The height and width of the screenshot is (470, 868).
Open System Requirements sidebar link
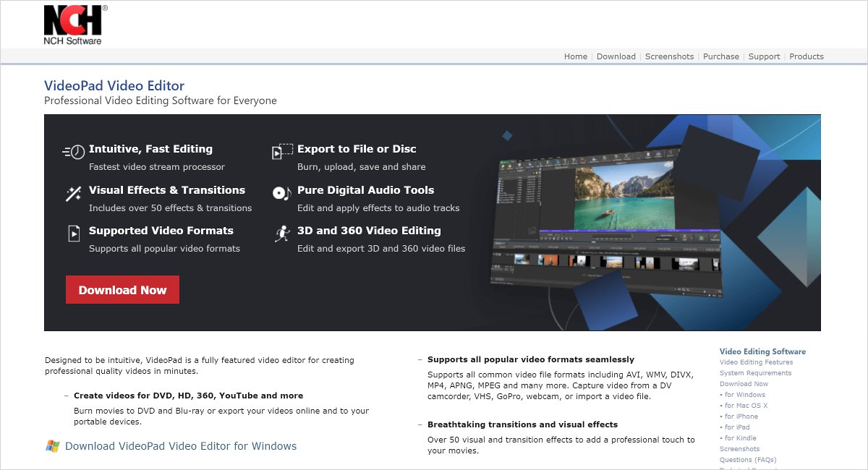(x=755, y=373)
